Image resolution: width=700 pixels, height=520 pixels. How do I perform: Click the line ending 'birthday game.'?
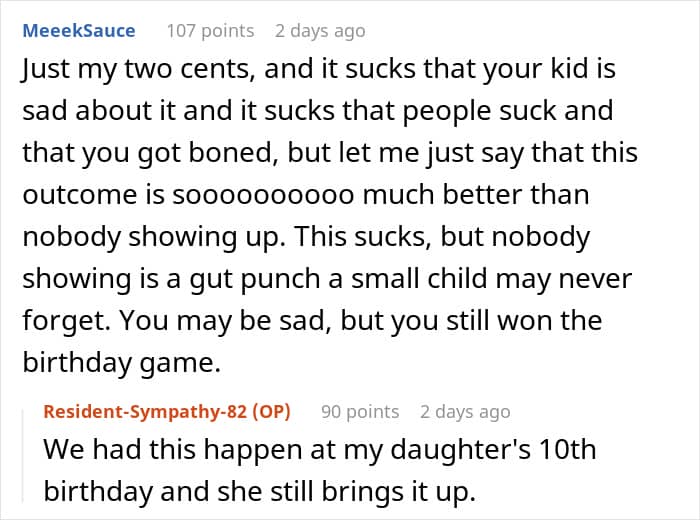point(122,362)
